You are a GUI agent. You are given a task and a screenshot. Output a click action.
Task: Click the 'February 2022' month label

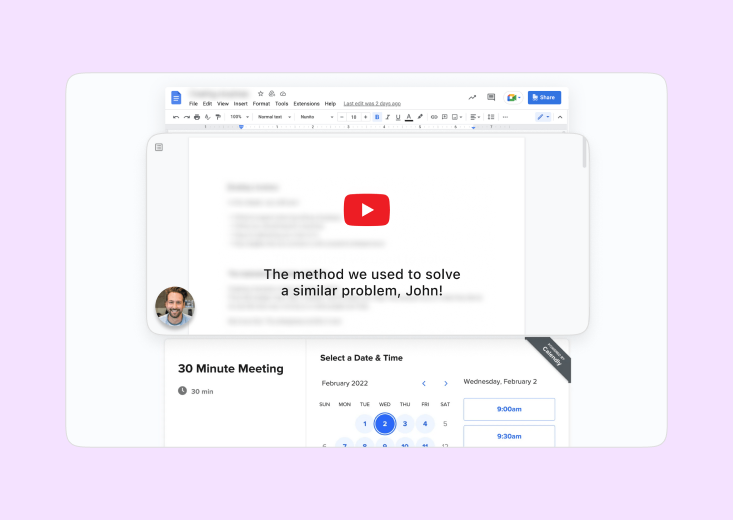pos(345,383)
